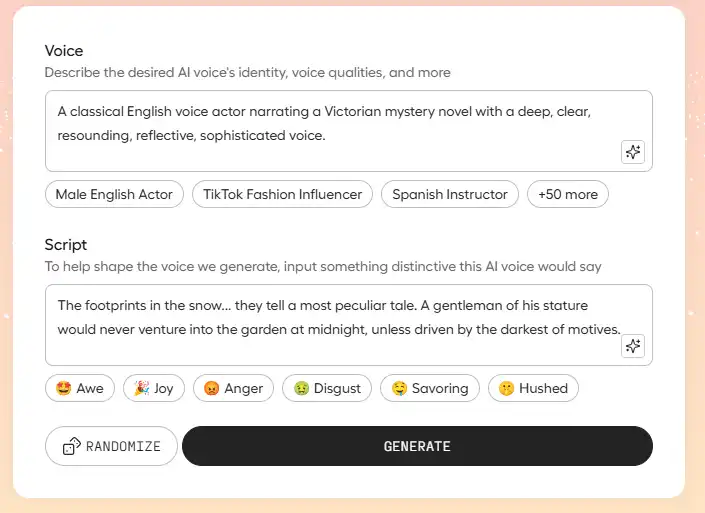
Task: Click the angry face emoji on Anger chip
Action: 211,388
